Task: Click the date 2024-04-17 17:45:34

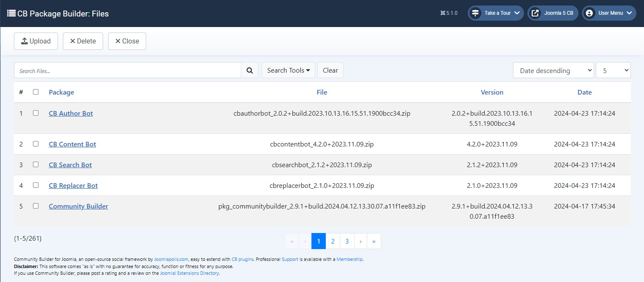Action: (x=584, y=206)
